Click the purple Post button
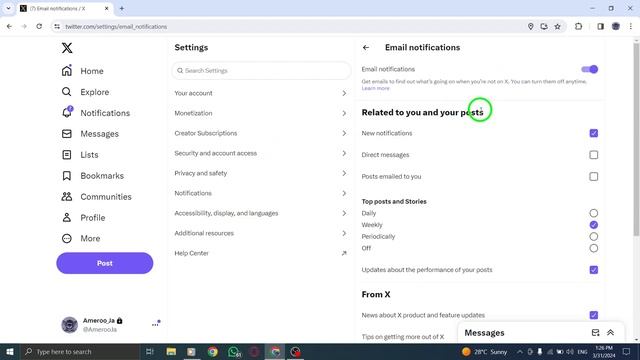 click(104, 263)
